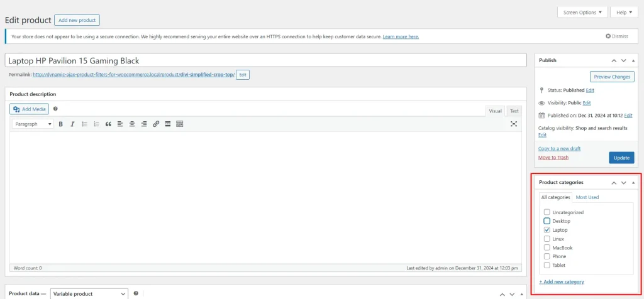The height and width of the screenshot is (299, 644).
Task: Toggle italic formatting in editor toolbar
Action: click(x=72, y=124)
